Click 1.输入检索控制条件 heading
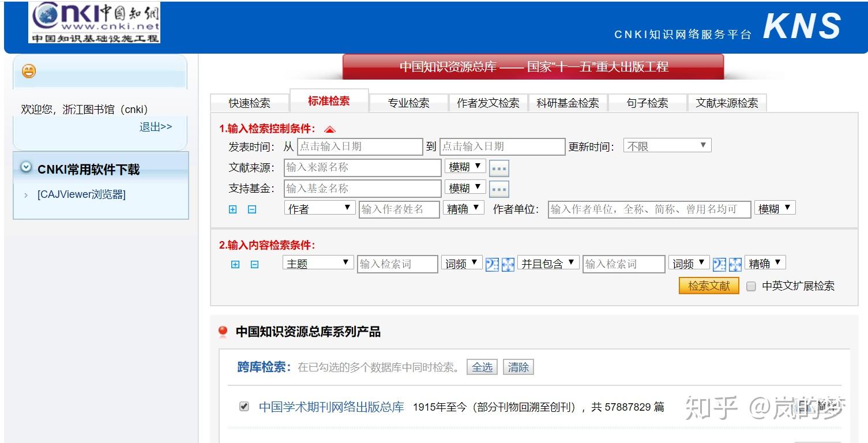This screenshot has width=868, height=443. tap(267, 129)
